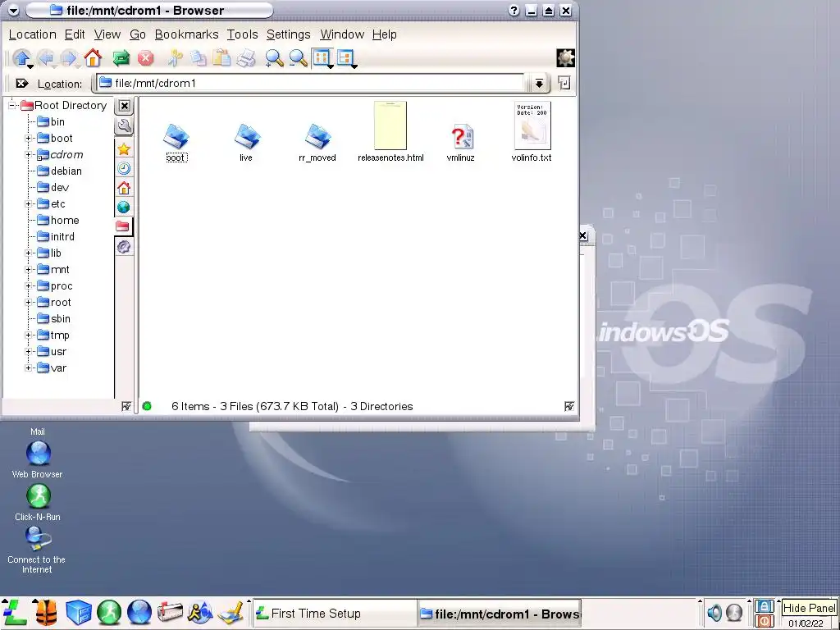Cut selection with the scissors icon
Image resolution: width=840 pixels, height=630 pixels.
pyautogui.click(x=174, y=58)
